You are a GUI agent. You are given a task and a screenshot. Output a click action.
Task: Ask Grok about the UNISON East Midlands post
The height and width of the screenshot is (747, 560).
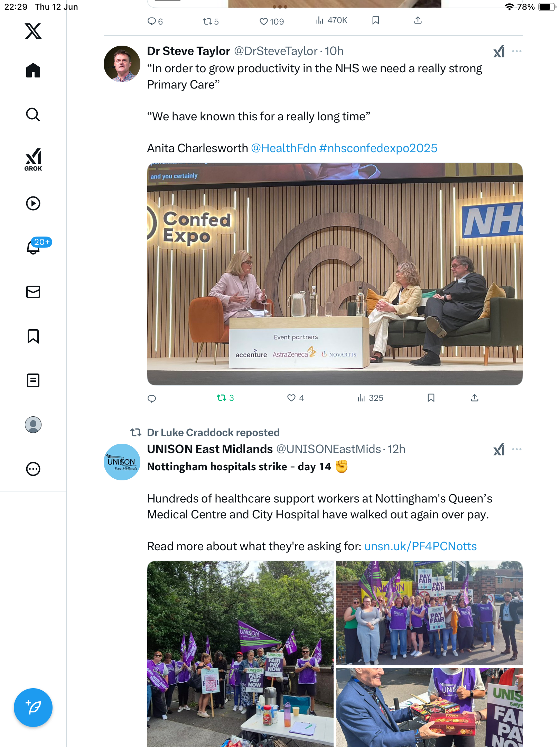point(499,449)
